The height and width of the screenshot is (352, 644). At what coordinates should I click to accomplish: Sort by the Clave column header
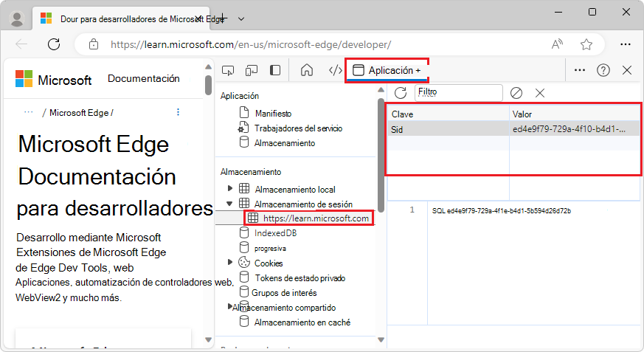(x=448, y=114)
